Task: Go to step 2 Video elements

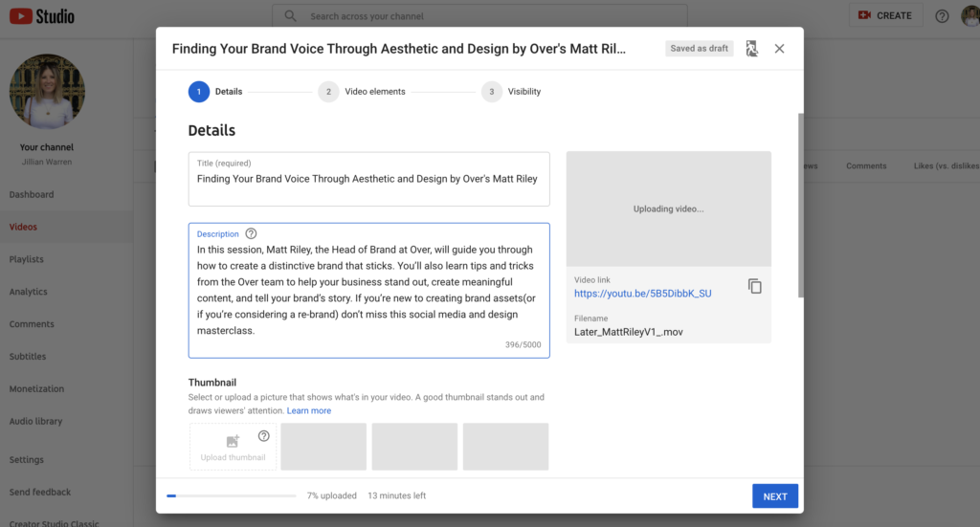Action: pos(362,92)
